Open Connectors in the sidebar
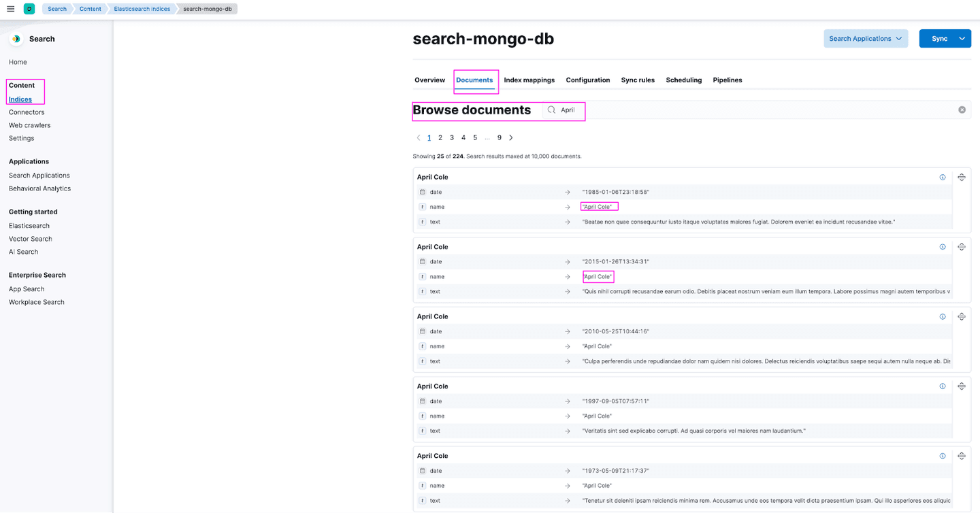This screenshot has height=513, width=980. tap(27, 112)
